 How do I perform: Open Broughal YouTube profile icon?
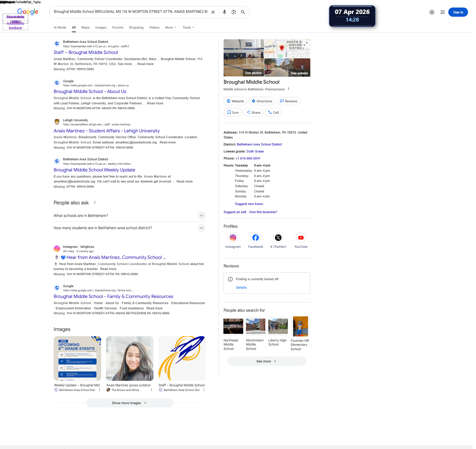point(301,238)
